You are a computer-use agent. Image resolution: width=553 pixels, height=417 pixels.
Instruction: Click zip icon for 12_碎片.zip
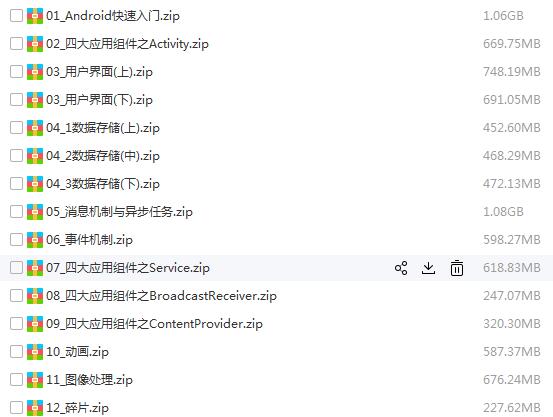[35, 408]
